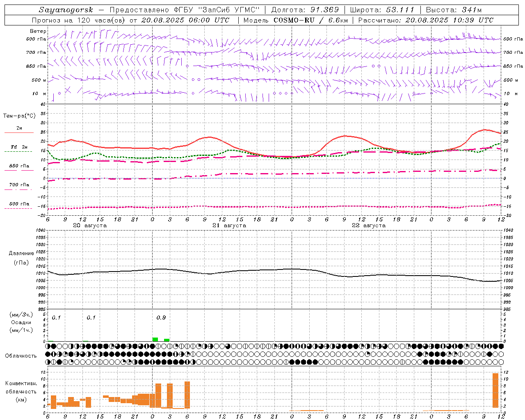
Task: Click the (км) convective cloud unit label
Action: [21, 399]
